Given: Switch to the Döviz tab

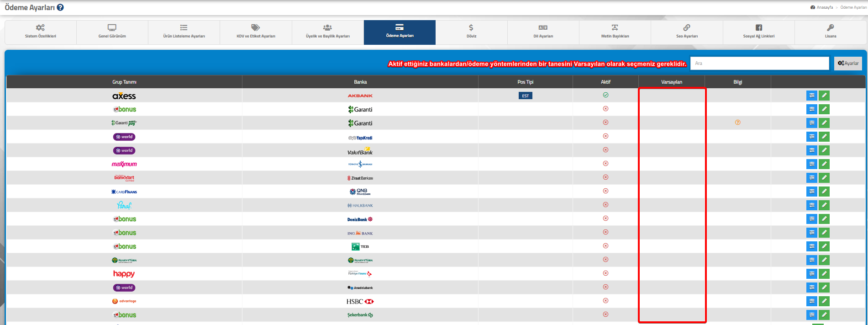Looking at the screenshot, I should pos(472,32).
